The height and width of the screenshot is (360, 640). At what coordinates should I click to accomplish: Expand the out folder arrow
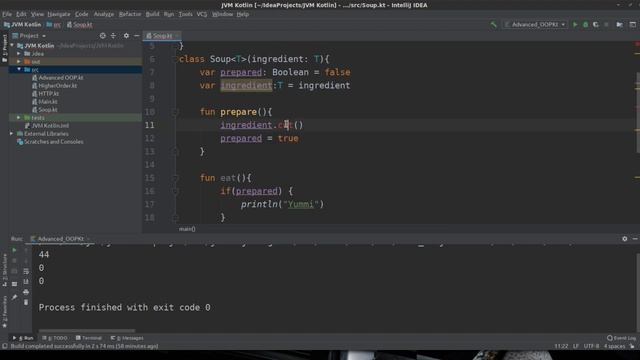[x=19, y=62]
